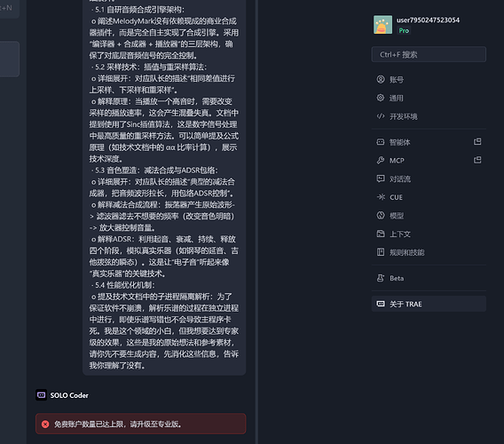Click the 规则和技能 book icon
Viewport: 504px width, 444px height.
coord(381,252)
